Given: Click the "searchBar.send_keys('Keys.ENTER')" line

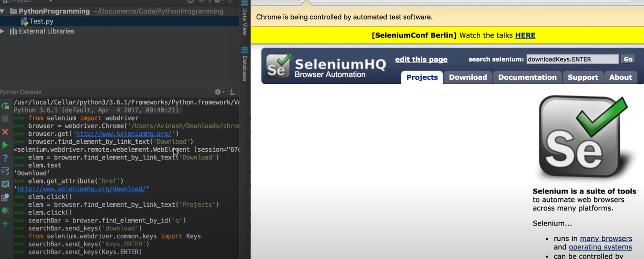Looking at the screenshot, I should pos(89,244).
